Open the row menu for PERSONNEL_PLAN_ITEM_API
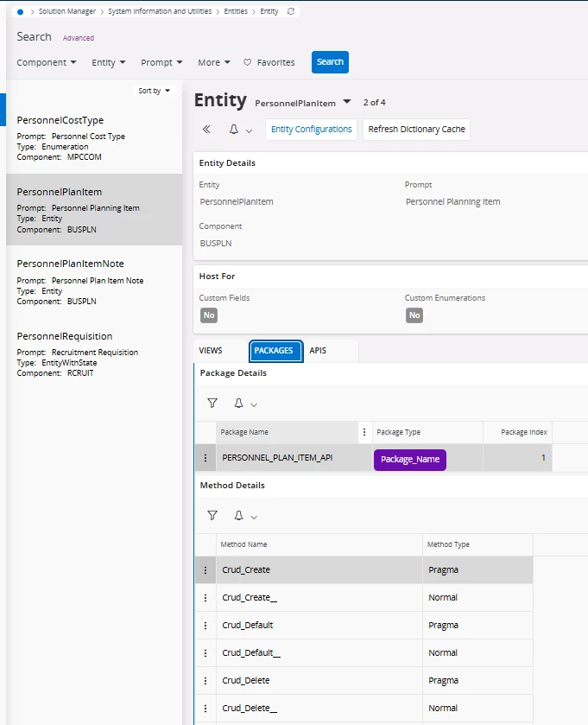588x725 pixels. click(205, 458)
